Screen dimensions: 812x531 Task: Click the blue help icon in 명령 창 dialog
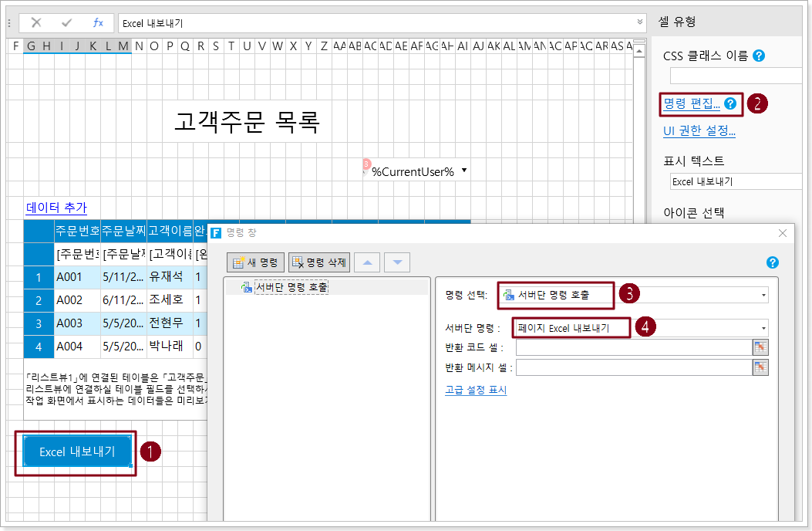coord(773,262)
